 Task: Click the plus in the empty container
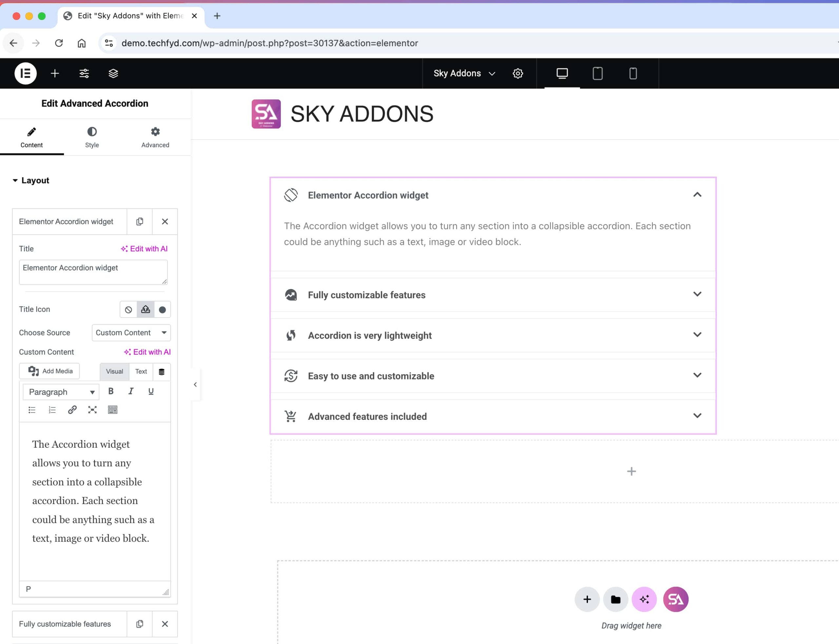[631, 471]
